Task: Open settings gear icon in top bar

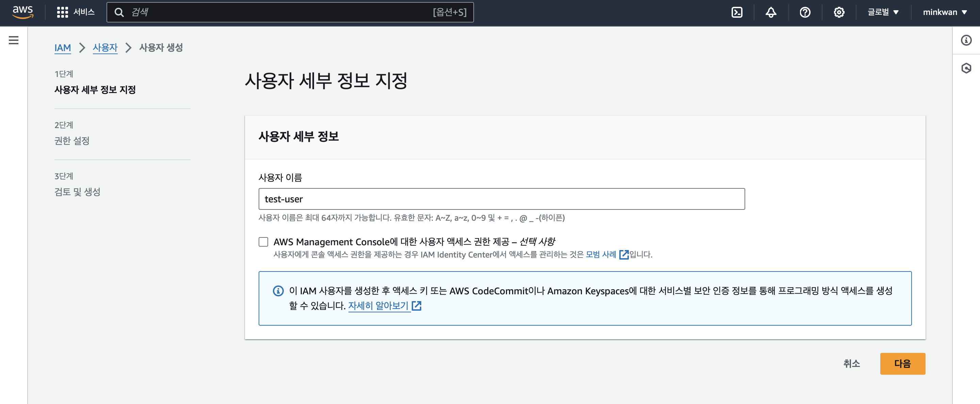Action: coord(839,12)
